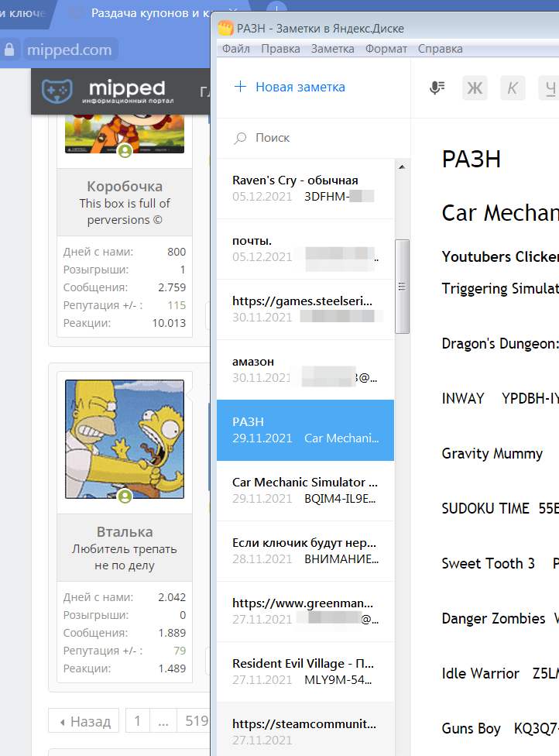Open the Resident Evil Village note
The image size is (559, 756).
(x=306, y=671)
